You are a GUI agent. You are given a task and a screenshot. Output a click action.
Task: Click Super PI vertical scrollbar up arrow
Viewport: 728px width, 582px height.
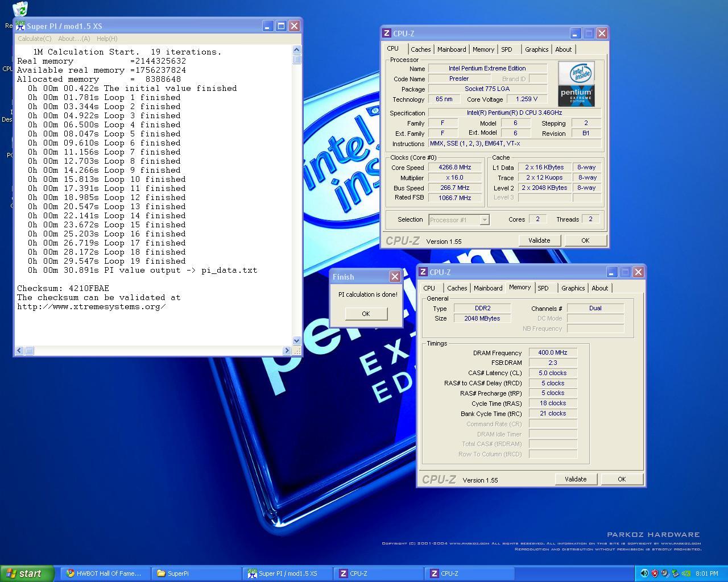296,50
